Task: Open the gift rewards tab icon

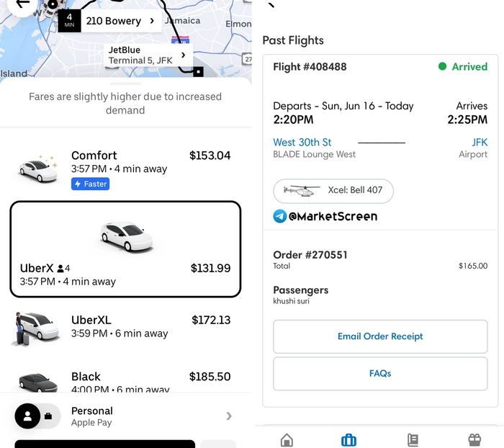Action: tap(474, 439)
